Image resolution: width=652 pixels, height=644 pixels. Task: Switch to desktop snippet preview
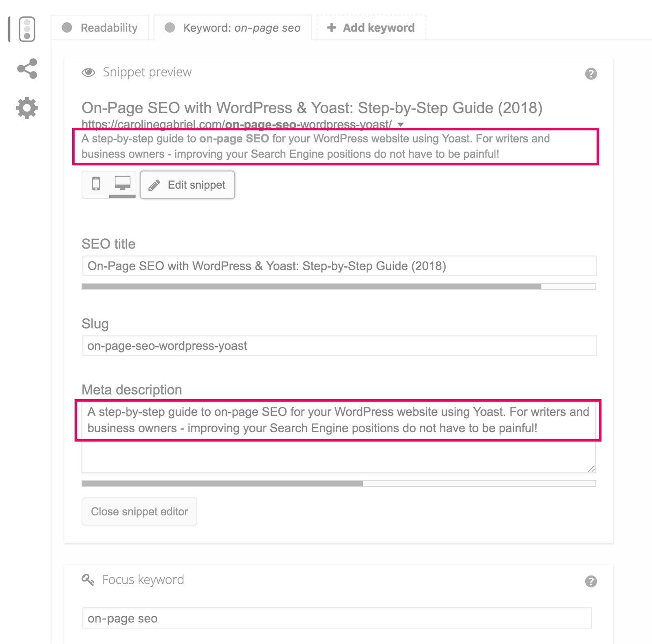click(x=122, y=184)
